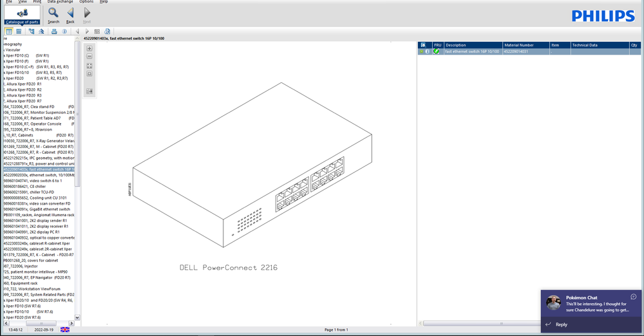
Task: Open the Data exchange menu
Action: 60,2
